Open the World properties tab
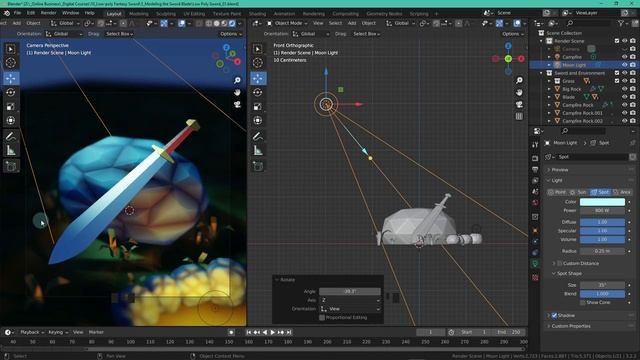Image resolution: width=640 pixels, height=360 pixels. [535, 202]
